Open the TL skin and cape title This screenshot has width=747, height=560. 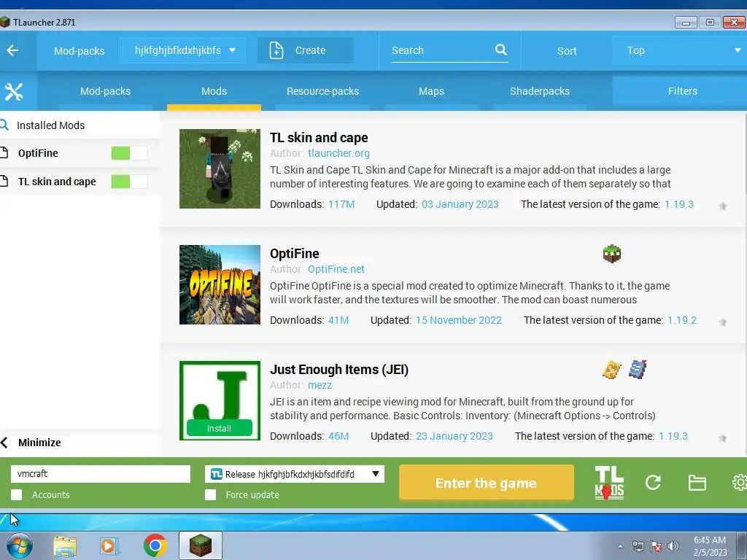319,138
